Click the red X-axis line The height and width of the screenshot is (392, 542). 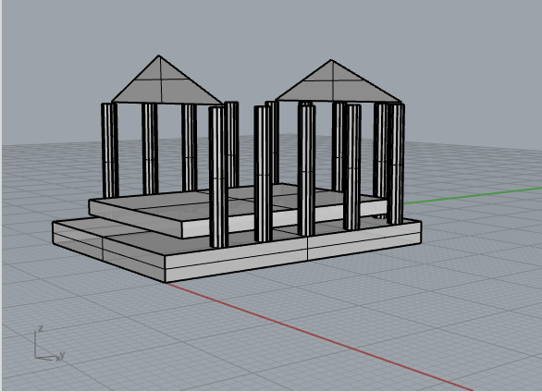(x=320, y=337)
